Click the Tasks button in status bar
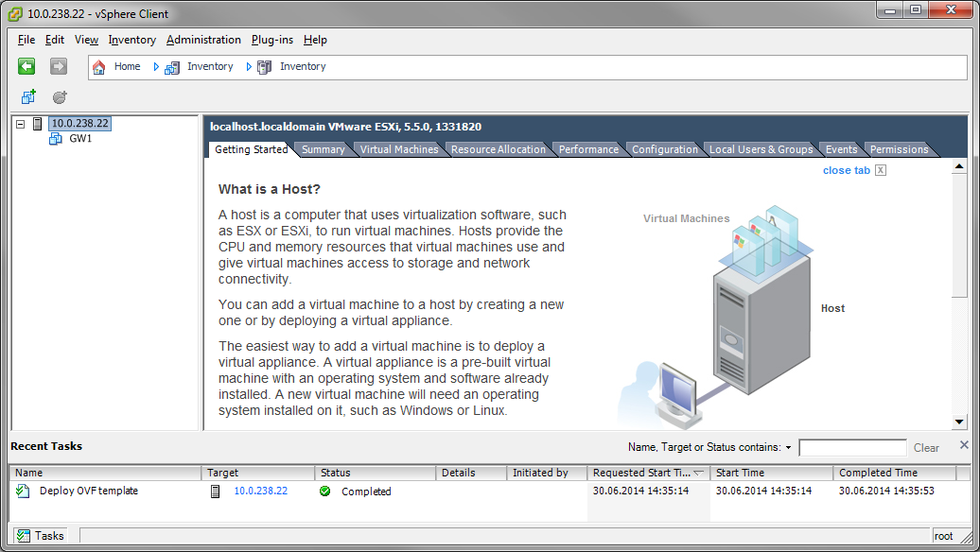980x552 pixels. 41,536
